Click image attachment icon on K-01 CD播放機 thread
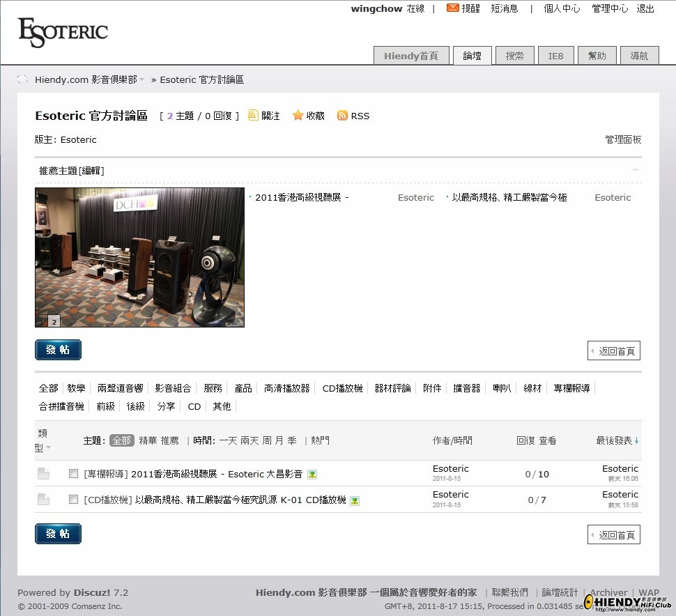This screenshot has height=616, width=676. point(355,500)
